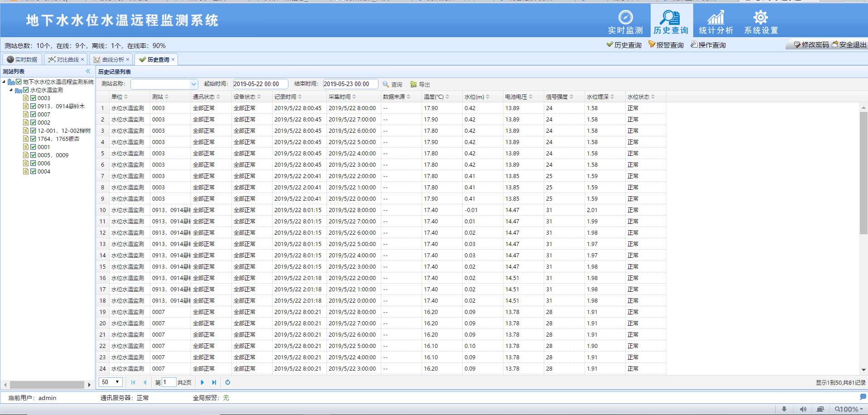
Task: Click the 导出 export button
Action: tap(420, 84)
